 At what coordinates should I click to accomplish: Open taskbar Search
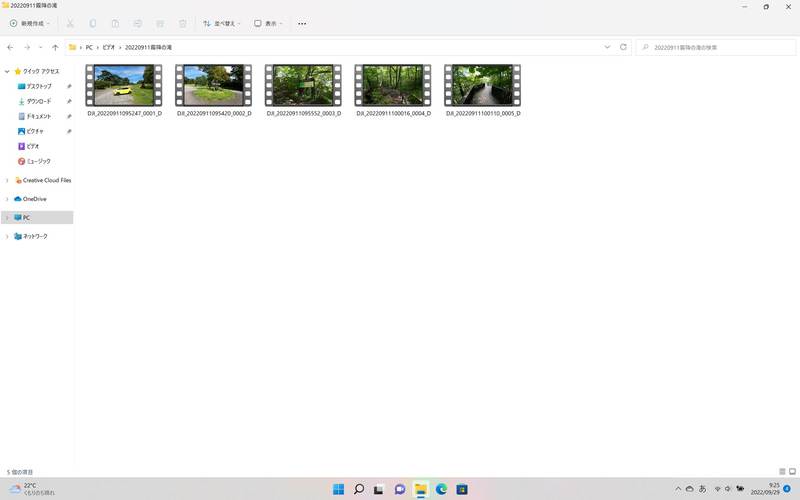tap(359, 489)
